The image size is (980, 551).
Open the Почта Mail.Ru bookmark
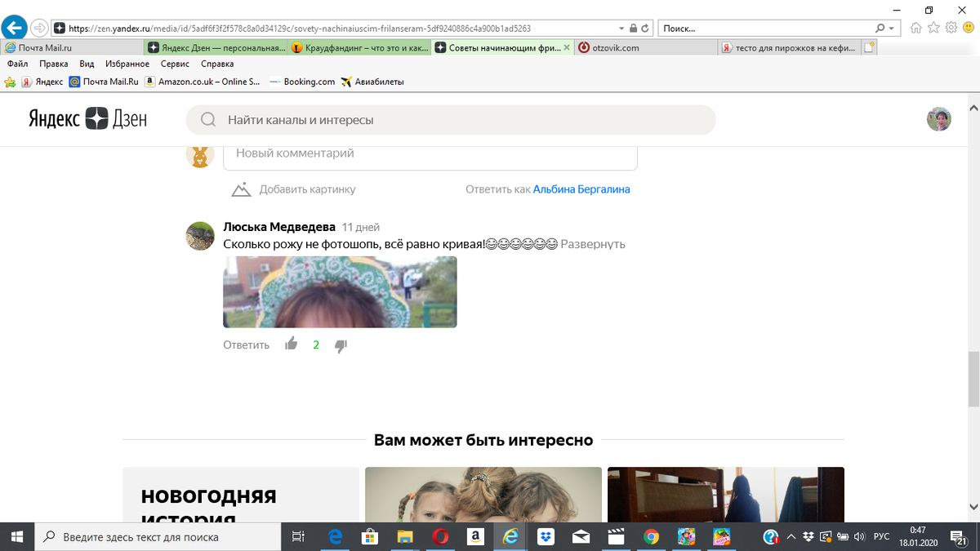tap(104, 82)
